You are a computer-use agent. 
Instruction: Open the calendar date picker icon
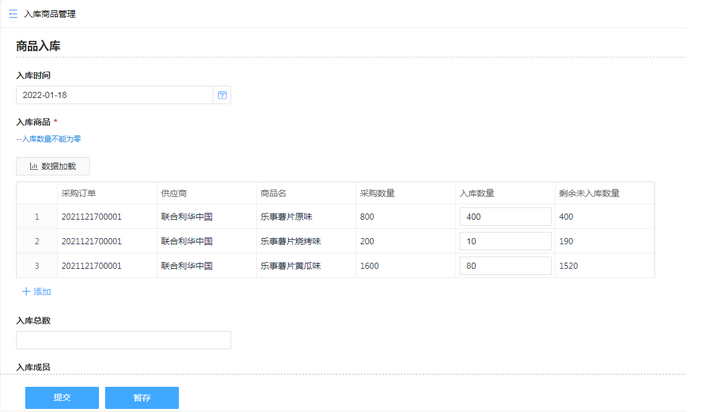click(222, 95)
